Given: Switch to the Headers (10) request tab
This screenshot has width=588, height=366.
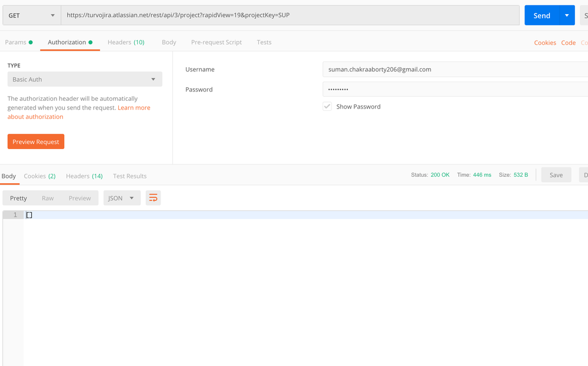Looking at the screenshot, I should point(125,42).
